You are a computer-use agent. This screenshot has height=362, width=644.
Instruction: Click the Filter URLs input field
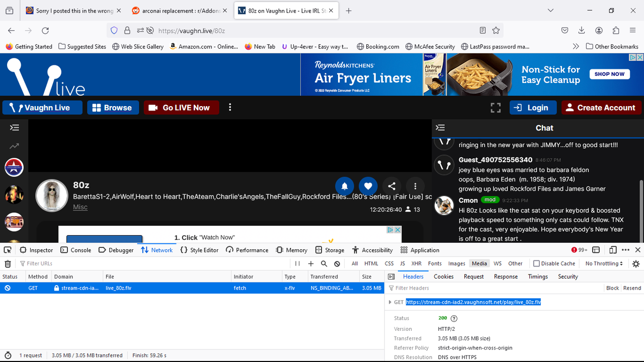(153, 263)
